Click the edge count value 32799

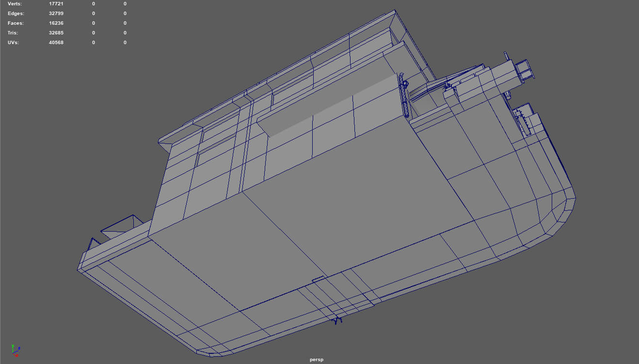click(56, 14)
